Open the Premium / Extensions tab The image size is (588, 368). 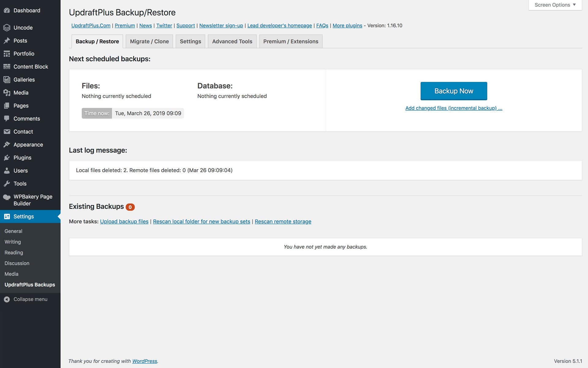tap(291, 41)
